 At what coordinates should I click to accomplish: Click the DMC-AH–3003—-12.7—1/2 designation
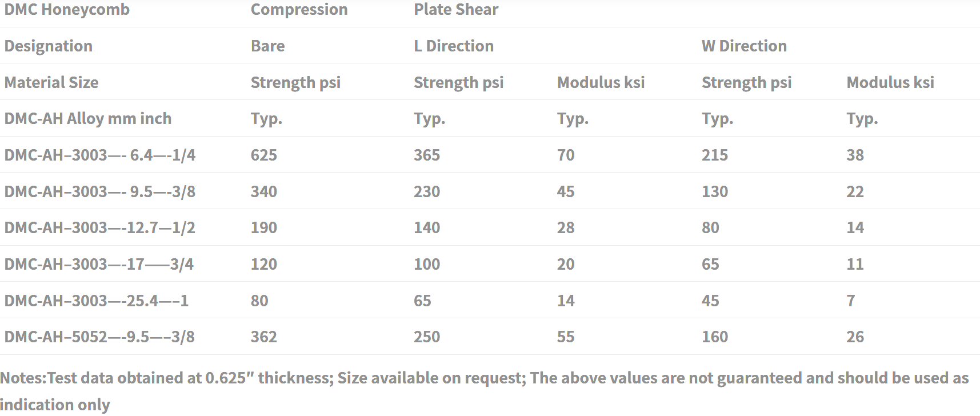click(x=100, y=227)
